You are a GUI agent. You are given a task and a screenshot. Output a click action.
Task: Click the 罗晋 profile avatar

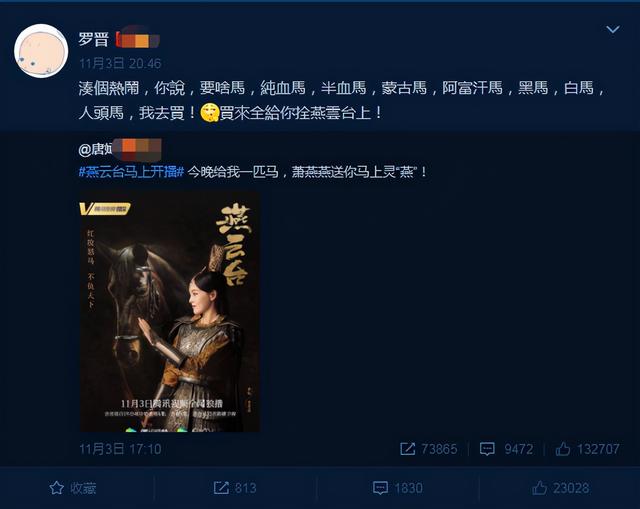pos(41,51)
